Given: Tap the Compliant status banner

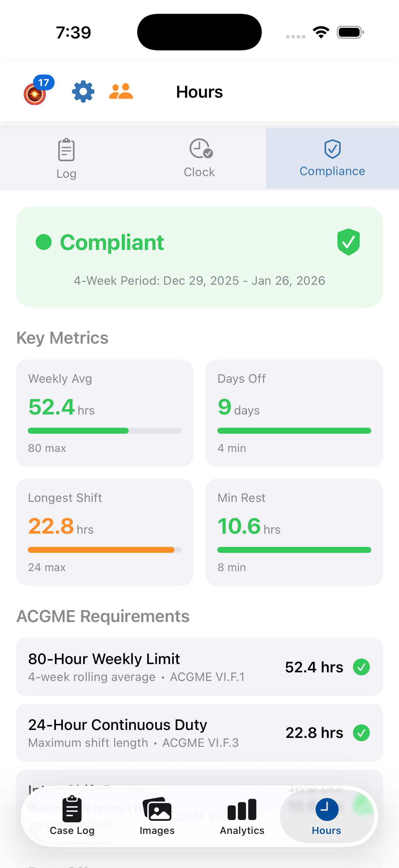Looking at the screenshot, I should (199, 257).
